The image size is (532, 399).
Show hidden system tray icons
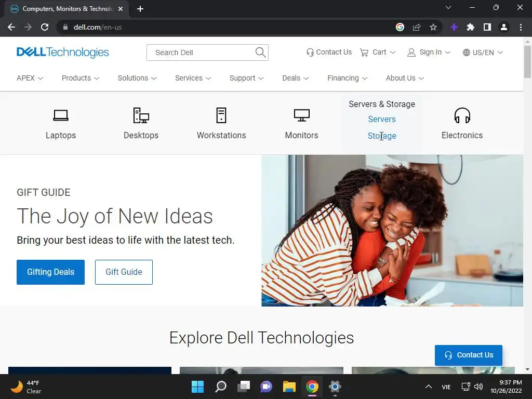click(429, 387)
